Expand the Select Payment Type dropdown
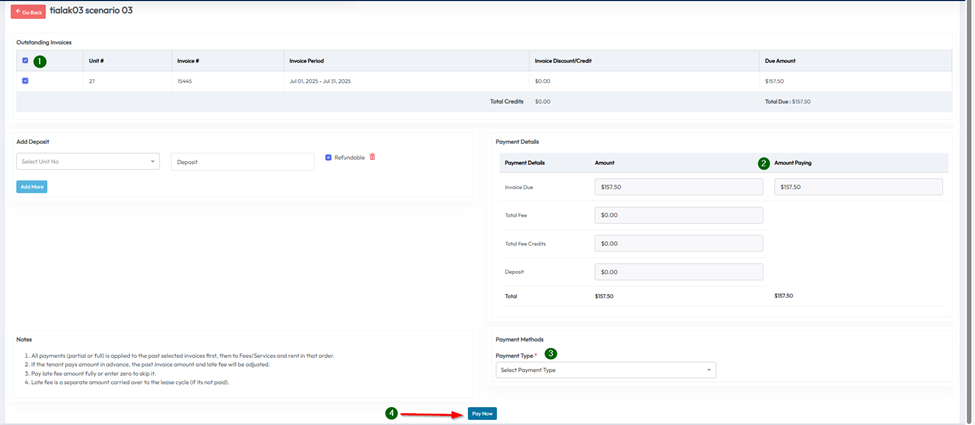975x425 pixels. [605, 370]
